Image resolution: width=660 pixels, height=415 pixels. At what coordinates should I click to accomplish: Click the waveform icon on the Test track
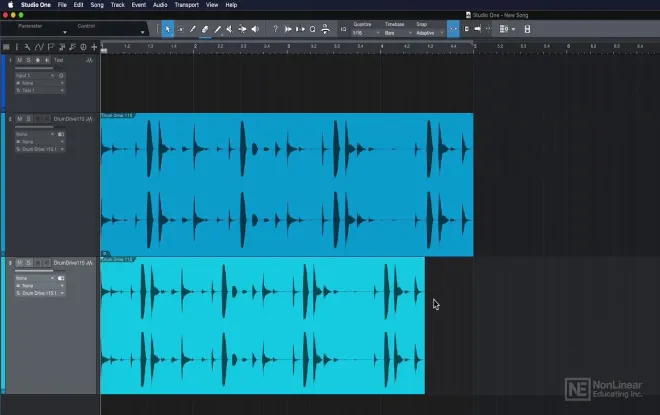[89, 61]
